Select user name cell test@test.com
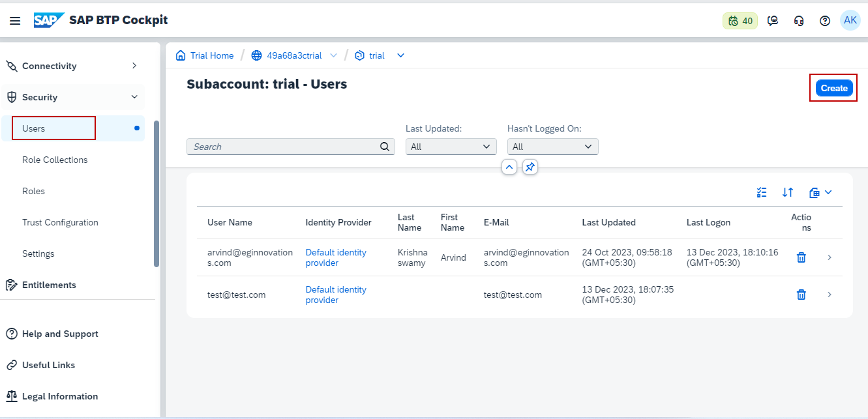The width and height of the screenshot is (868, 419). click(x=236, y=295)
